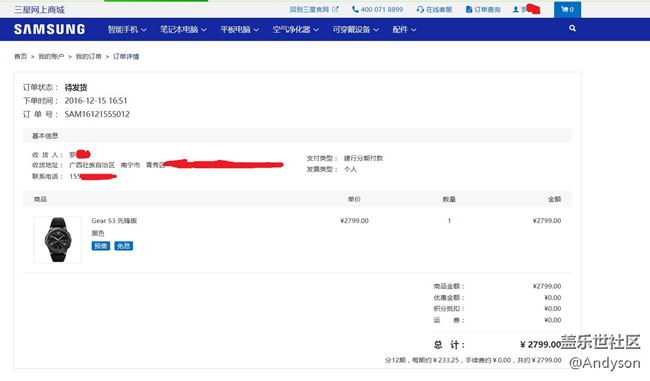Click the 我的账户 breadcrumb link
This screenshot has height=381, width=650.
click(x=51, y=56)
